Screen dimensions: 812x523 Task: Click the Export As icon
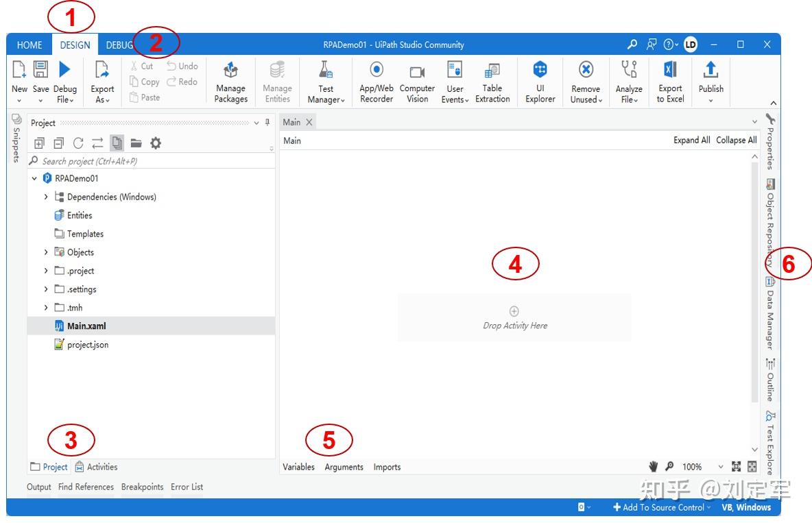(x=102, y=69)
